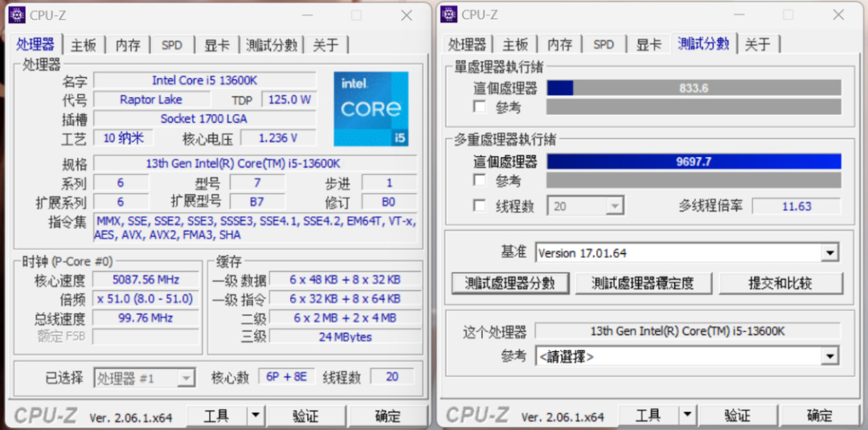The height and width of the screenshot is (430, 868).
Task: Toggle the 线程数 checkbox
Action: click(479, 206)
